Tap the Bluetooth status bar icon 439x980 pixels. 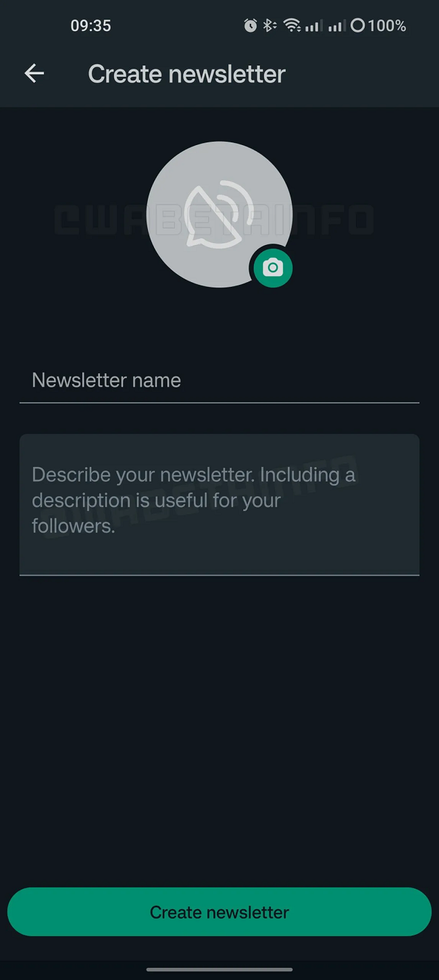point(269,26)
